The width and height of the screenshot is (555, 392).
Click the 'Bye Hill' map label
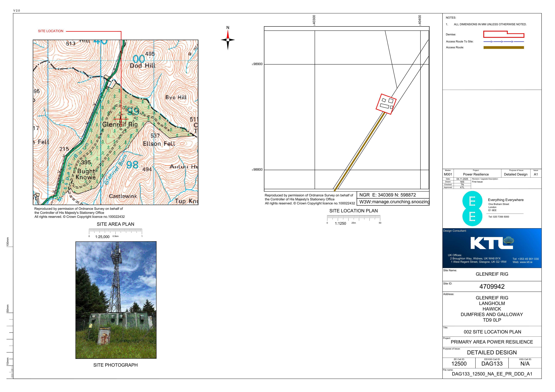pyautogui.click(x=176, y=97)
